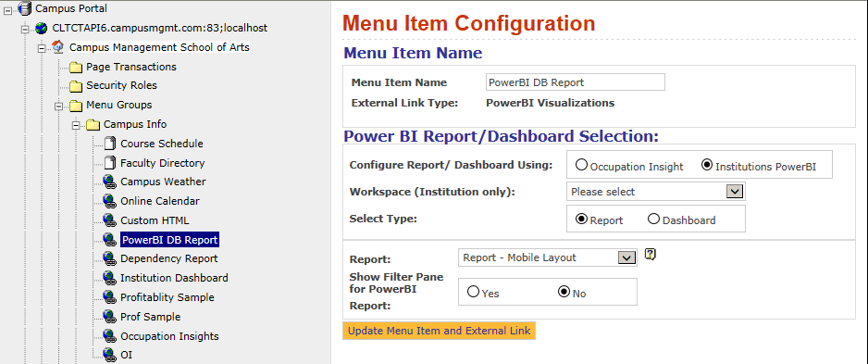Click the link icon beside Custom HTML
Image resolution: width=868 pixels, height=364 pixels.
click(x=109, y=220)
